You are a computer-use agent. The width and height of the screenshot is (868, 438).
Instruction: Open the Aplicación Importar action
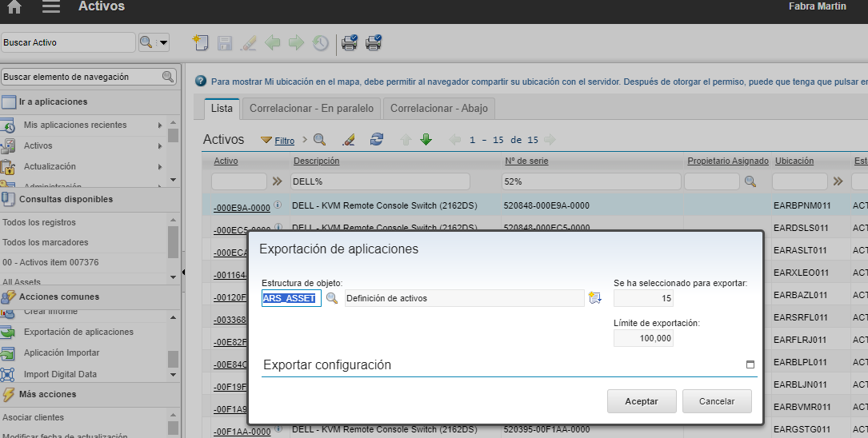[62, 352]
